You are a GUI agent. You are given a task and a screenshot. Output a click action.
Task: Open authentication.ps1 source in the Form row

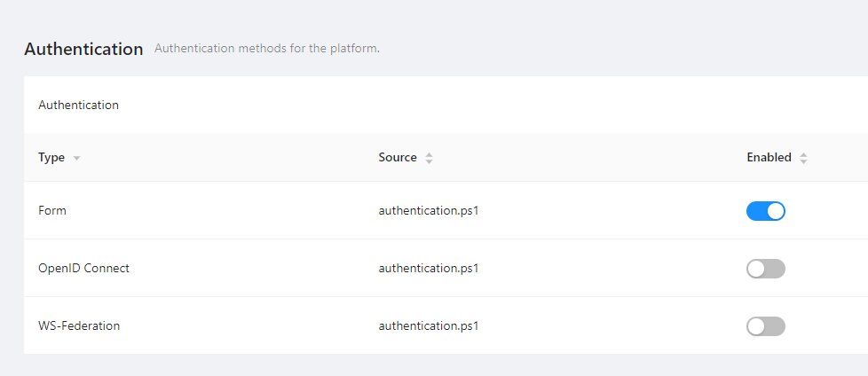pos(429,211)
